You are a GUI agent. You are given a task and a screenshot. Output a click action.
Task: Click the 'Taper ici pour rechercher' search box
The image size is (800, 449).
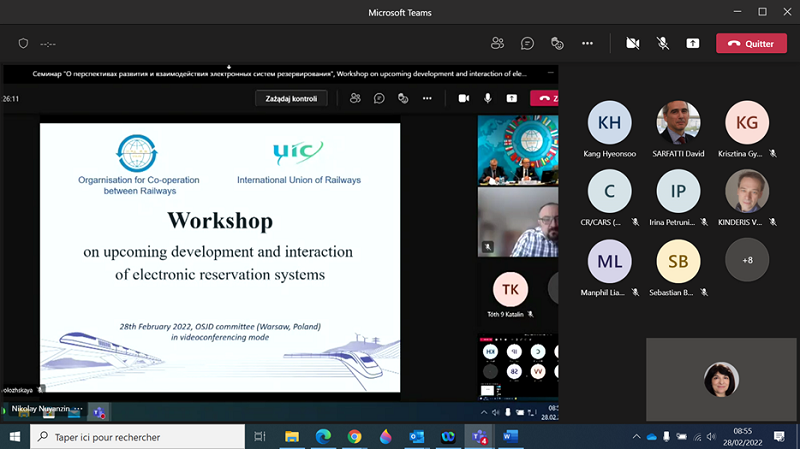click(138, 437)
